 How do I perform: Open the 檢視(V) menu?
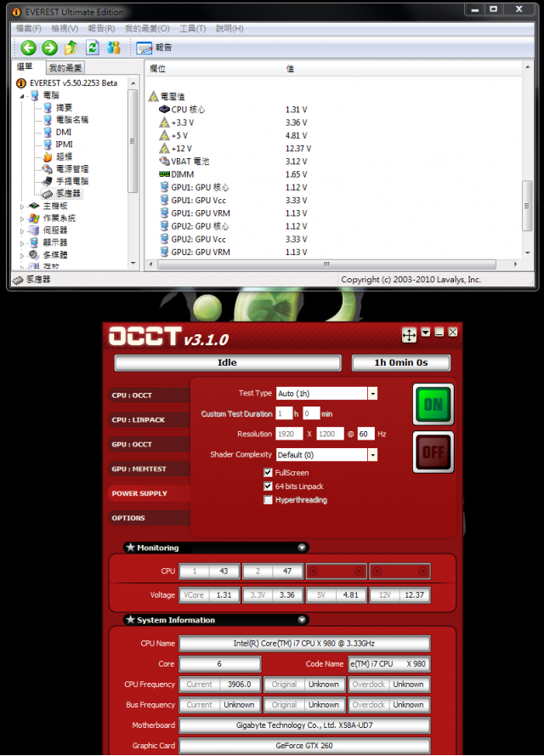65,28
